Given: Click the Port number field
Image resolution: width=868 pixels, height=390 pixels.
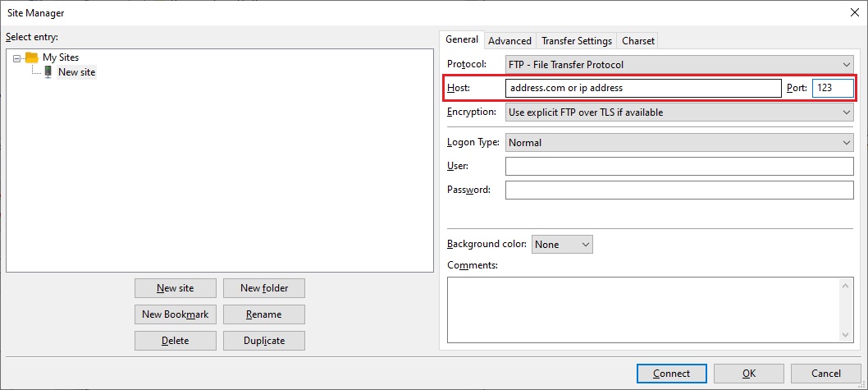Looking at the screenshot, I should click(832, 88).
